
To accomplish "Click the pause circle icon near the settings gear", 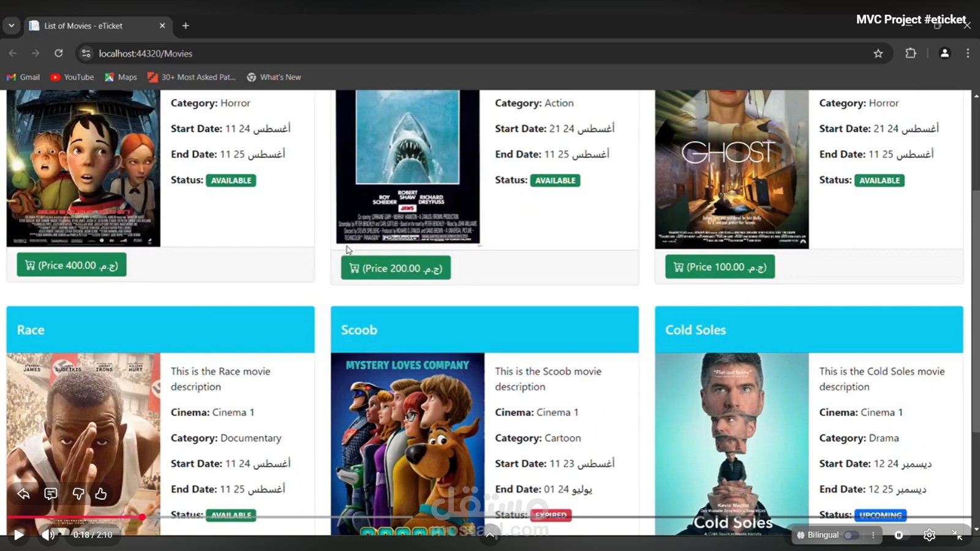I will pos(899,535).
